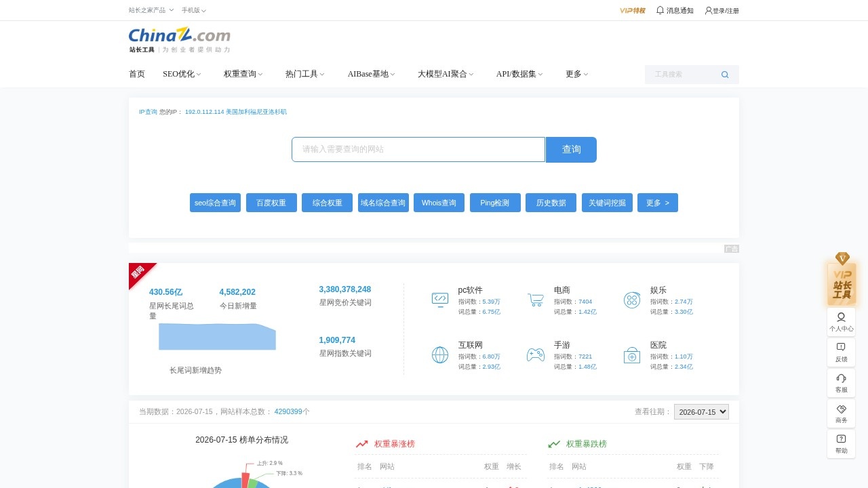The height and width of the screenshot is (488, 868).
Task: Open the 查看往期 date dropdown
Action: 701,411
